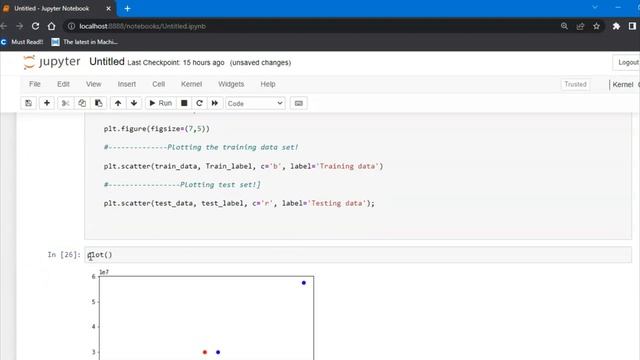The height and width of the screenshot is (360, 640).
Task: Open the View menu
Action: 93,84
